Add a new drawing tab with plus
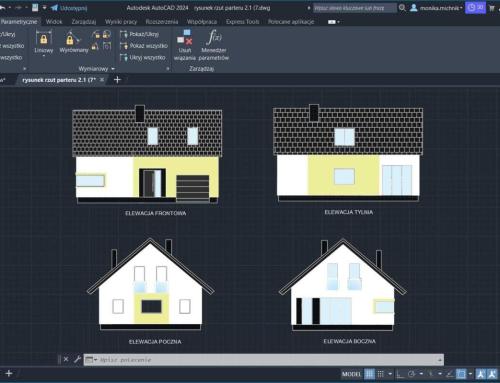 (x=117, y=80)
